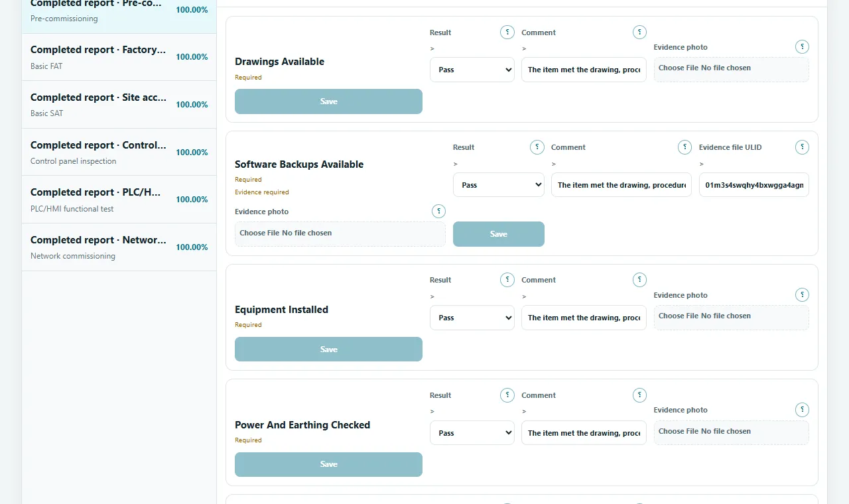The height and width of the screenshot is (504, 849).
Task: Save the Software Backups Available item
Action: coord(499,234)
